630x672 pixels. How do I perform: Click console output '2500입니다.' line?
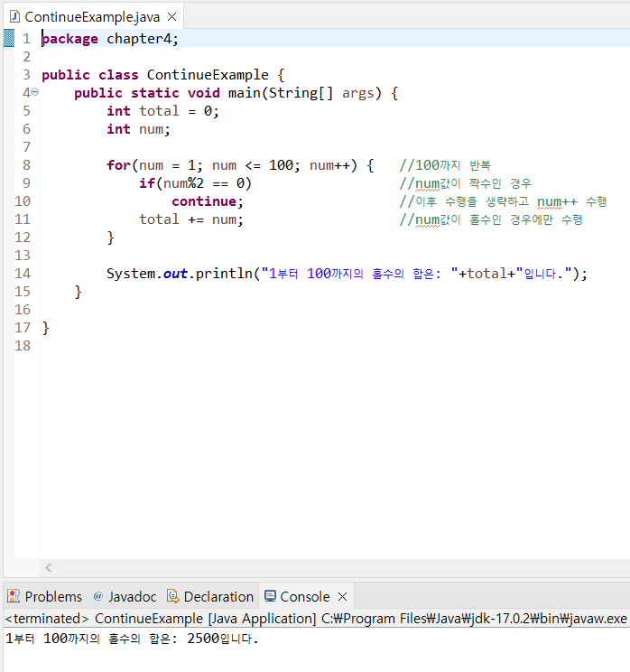[133, 639]
